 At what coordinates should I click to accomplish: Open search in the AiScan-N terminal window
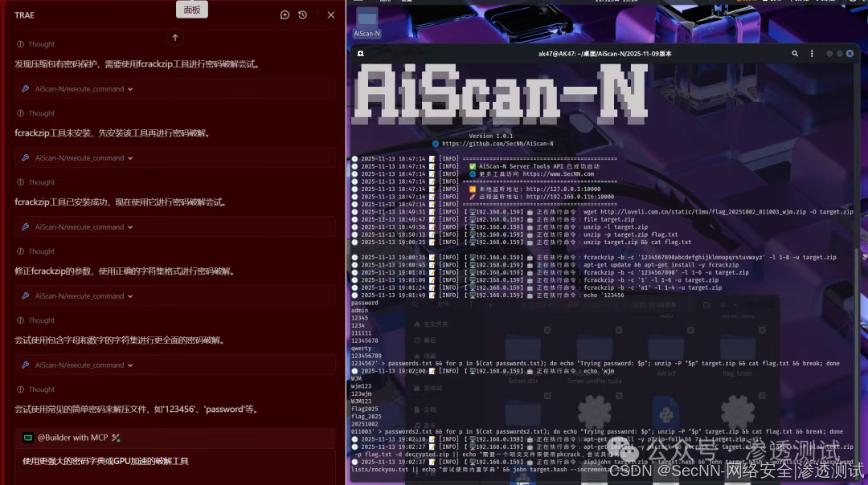[795, 54]
